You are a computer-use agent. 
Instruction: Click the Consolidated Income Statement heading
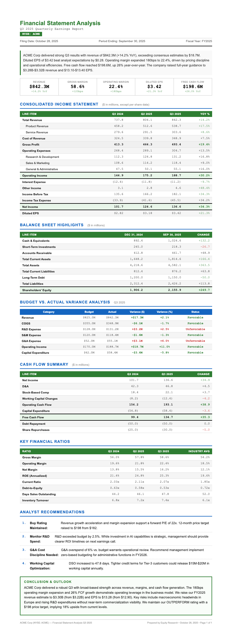pyautogui.click(x=59, y=104)
